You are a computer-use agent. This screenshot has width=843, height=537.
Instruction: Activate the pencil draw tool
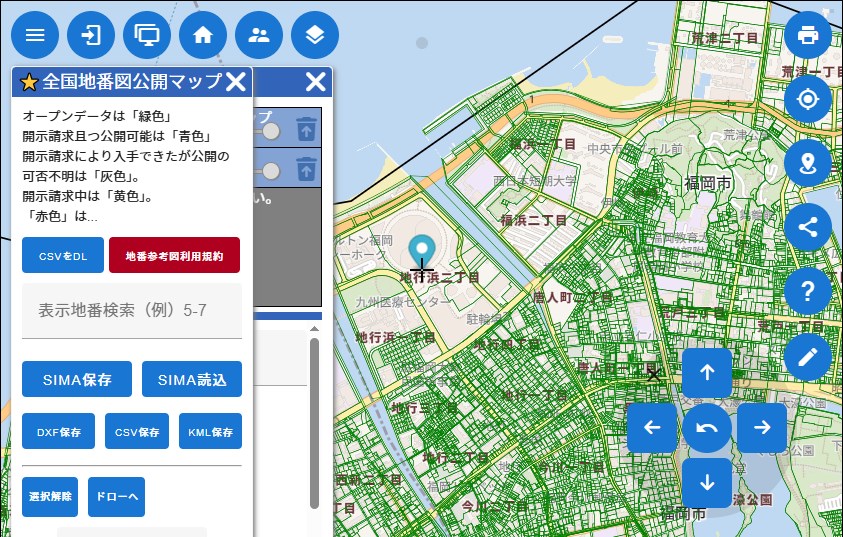(808, 355)
